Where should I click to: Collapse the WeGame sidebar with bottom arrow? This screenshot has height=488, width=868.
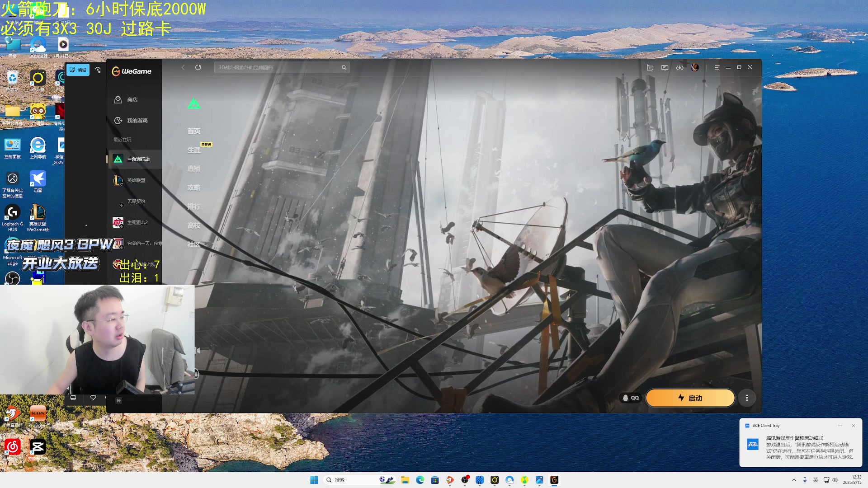pyautogui.click(x=118, y=400)
